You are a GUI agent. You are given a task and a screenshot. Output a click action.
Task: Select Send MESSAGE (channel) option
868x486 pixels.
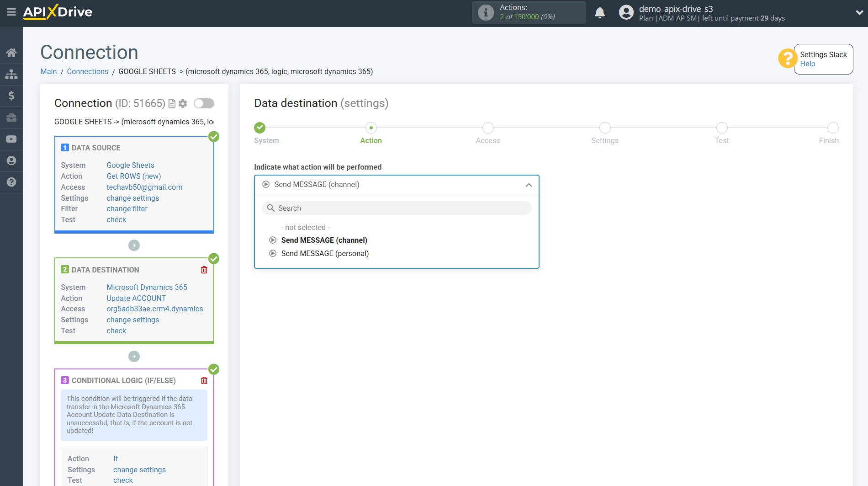[x=324, y=240]
